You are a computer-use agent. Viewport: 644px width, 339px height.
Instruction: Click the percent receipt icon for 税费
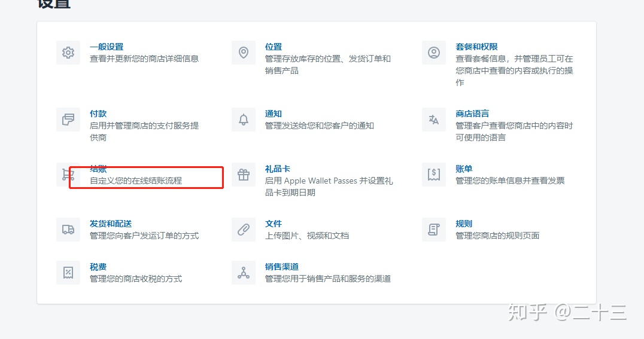pos(68,273)
